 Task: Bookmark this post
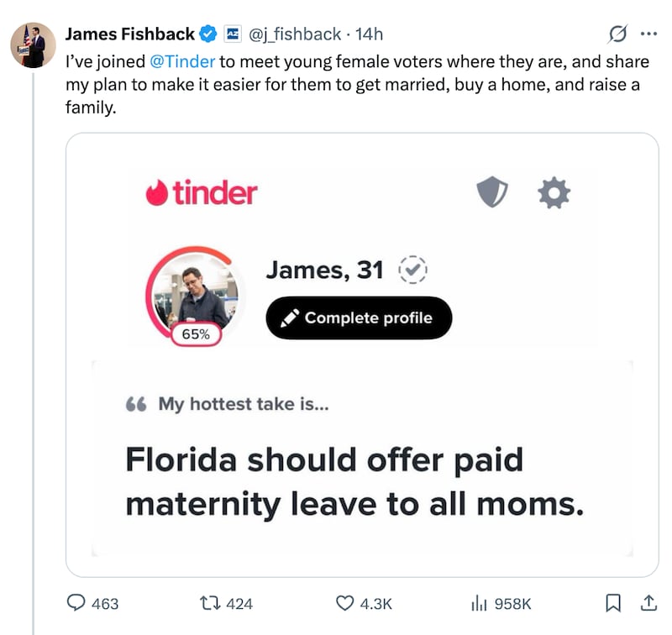coord(612,603)
